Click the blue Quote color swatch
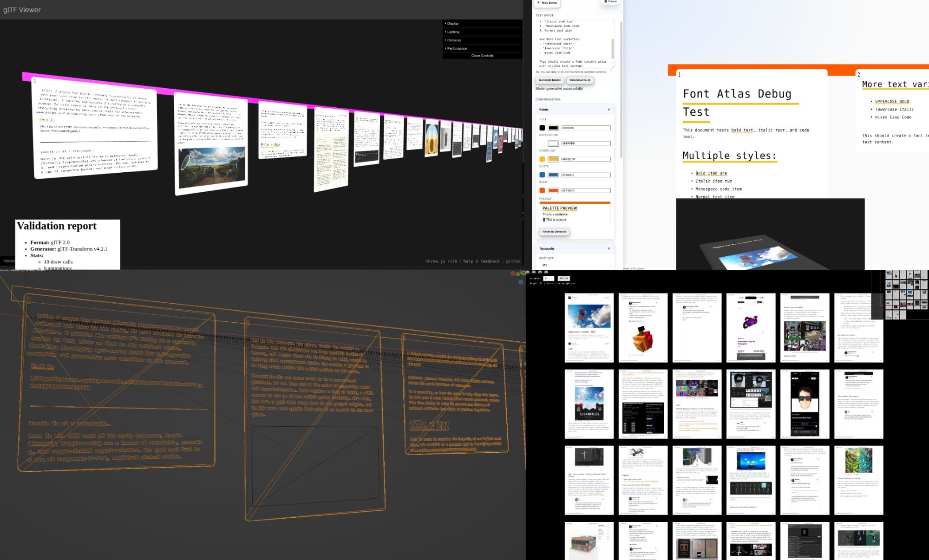 coord(543,175)
